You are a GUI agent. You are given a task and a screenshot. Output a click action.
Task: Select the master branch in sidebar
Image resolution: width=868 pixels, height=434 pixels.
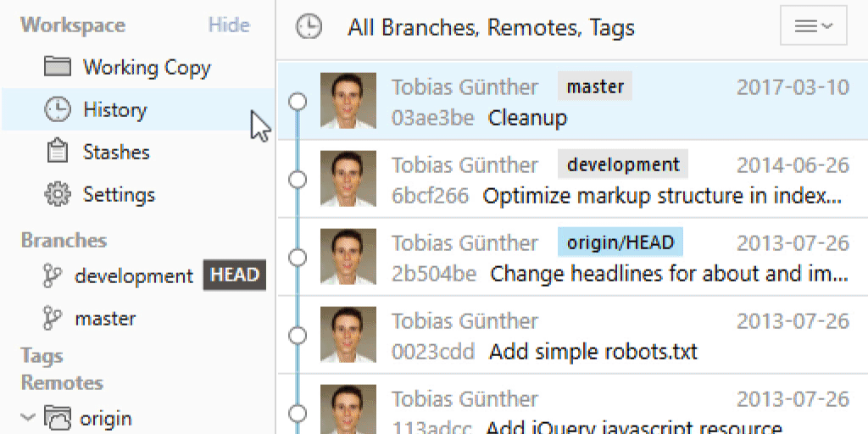click(x=105, y=319)
